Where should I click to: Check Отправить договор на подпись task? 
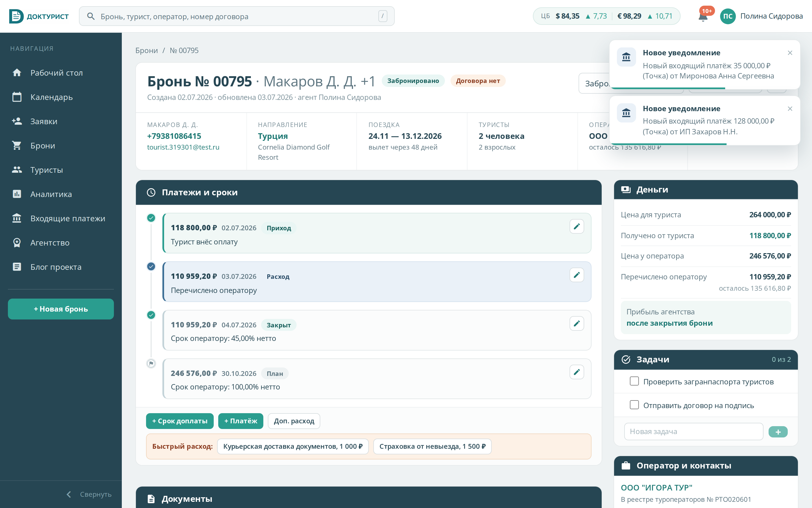point(634,405)
